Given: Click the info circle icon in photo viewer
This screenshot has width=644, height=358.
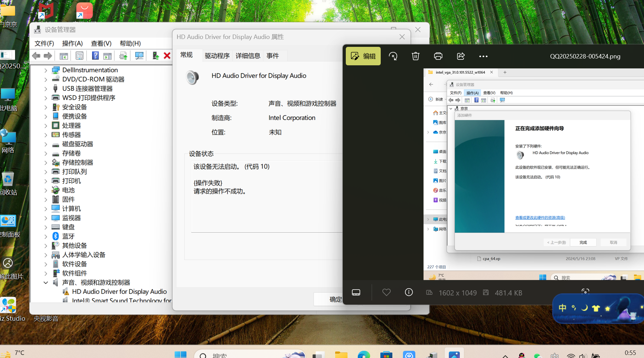Looking at the screenshot, I should (x=409, y=292).
